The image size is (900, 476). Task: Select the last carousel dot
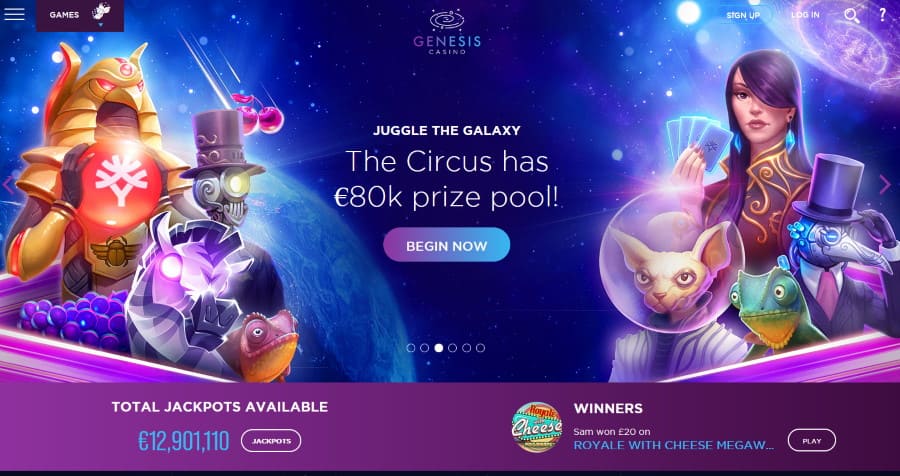pyautogui.click(x=480, y=347)
